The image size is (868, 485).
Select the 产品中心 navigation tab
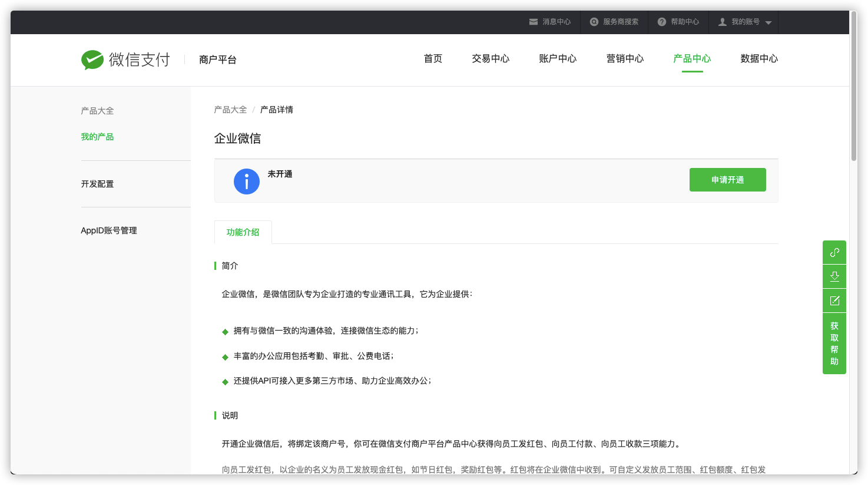pyautogui.click(x=692, y=59)
